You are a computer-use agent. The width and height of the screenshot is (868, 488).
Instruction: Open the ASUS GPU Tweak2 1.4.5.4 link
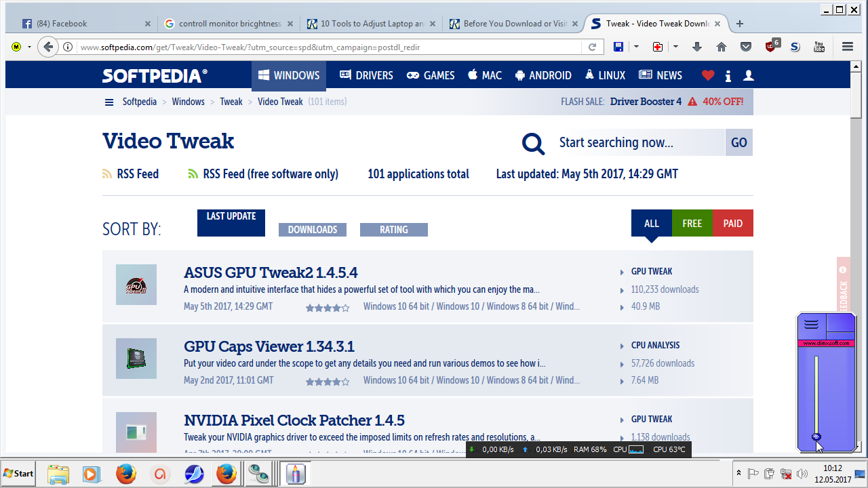tap(271, 272)
